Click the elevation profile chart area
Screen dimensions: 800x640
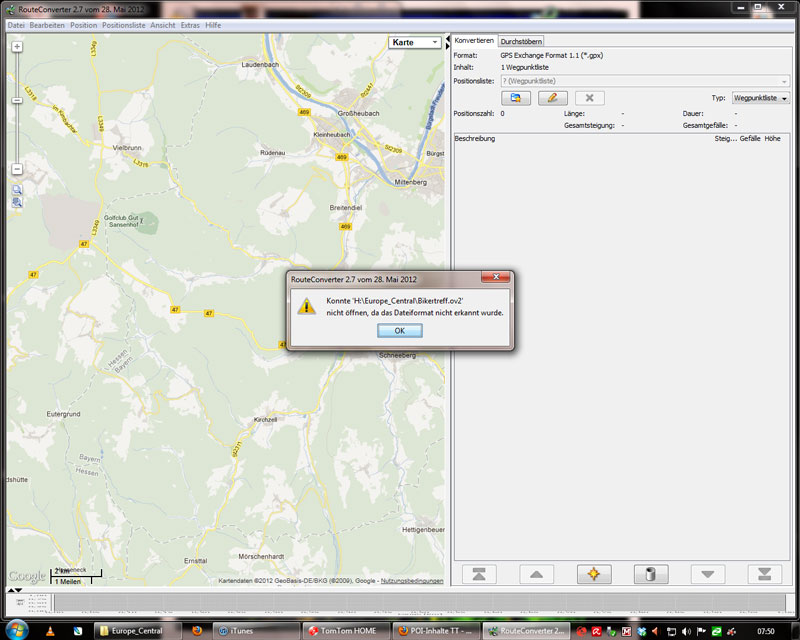click(418, 603)
